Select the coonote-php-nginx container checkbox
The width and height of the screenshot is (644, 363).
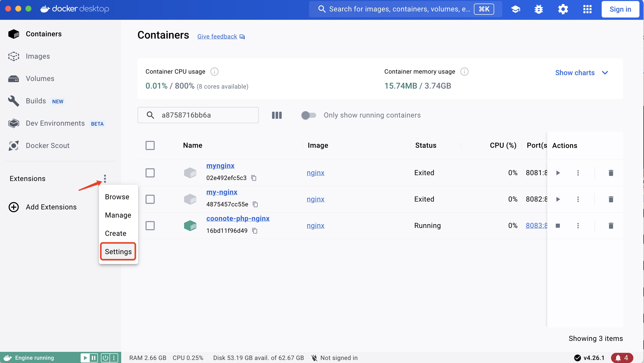pos(150,226)
